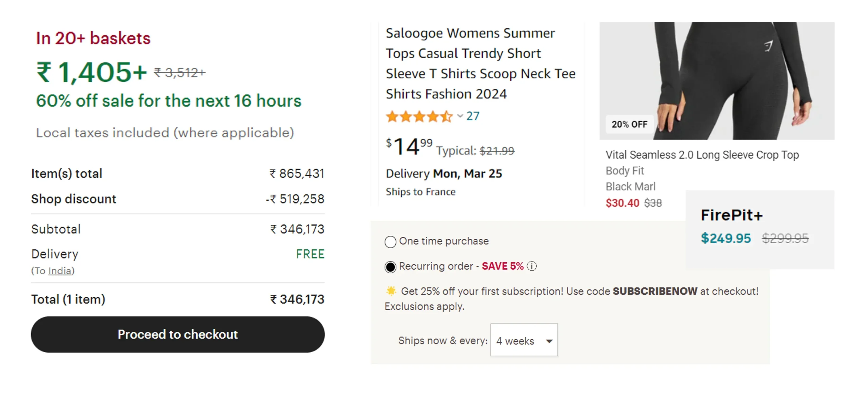Click the 27 reviews link

click(x=473, y=116)
